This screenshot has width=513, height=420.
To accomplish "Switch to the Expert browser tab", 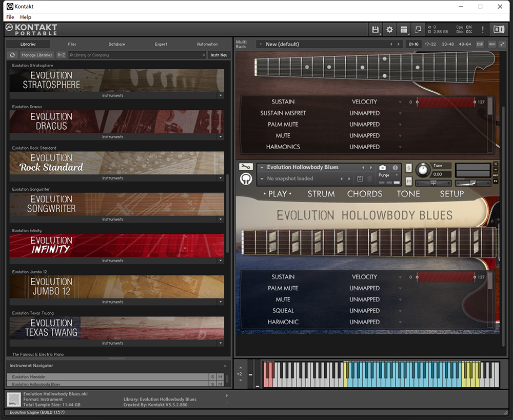I will point(161,44).
